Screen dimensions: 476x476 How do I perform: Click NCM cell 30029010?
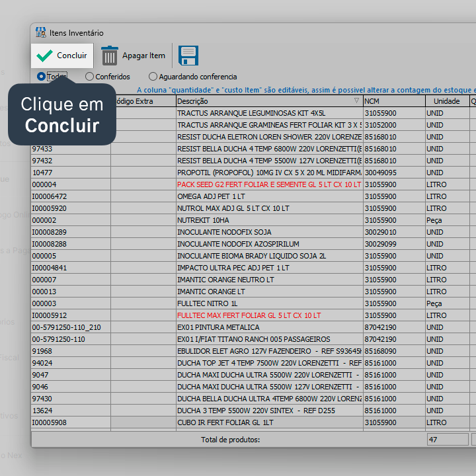click(394, 232)
